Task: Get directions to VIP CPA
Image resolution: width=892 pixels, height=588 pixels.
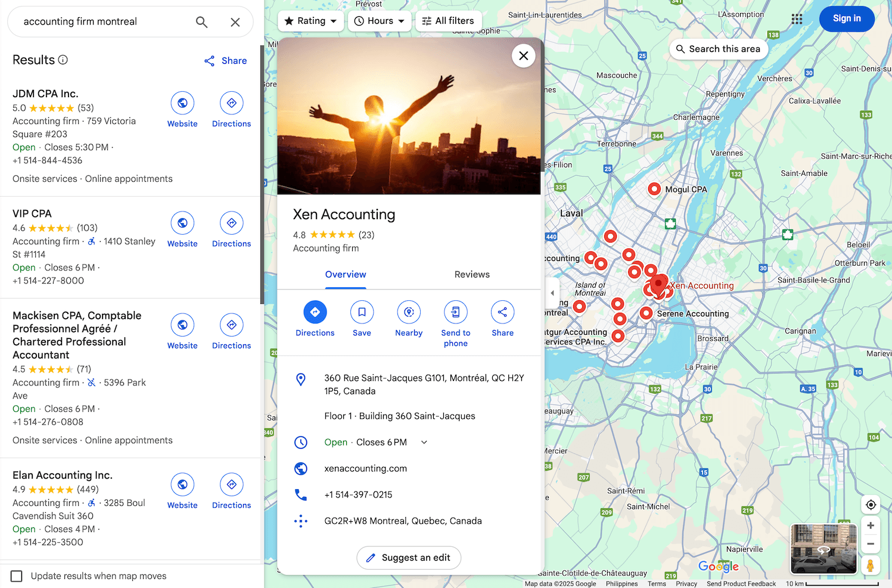Action: (x=232, y=223)
